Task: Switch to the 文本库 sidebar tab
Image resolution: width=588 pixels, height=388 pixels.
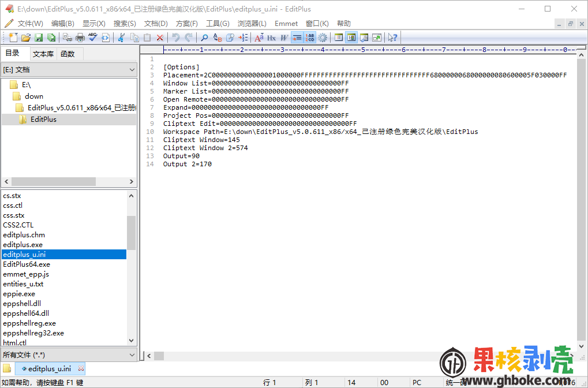Action: [x=43, y=54]
